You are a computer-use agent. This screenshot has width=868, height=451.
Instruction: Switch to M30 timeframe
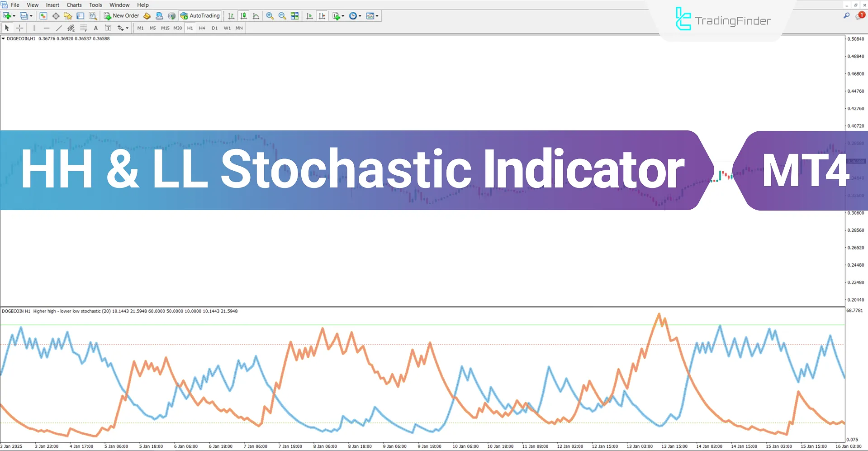point(177,28)
